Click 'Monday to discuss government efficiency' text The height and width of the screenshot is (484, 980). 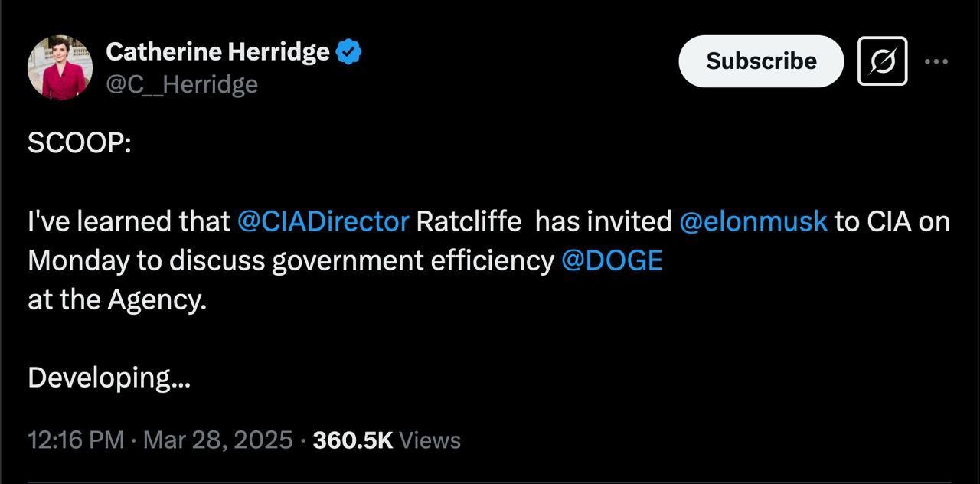pyautogui.click(x=291, y=260)
